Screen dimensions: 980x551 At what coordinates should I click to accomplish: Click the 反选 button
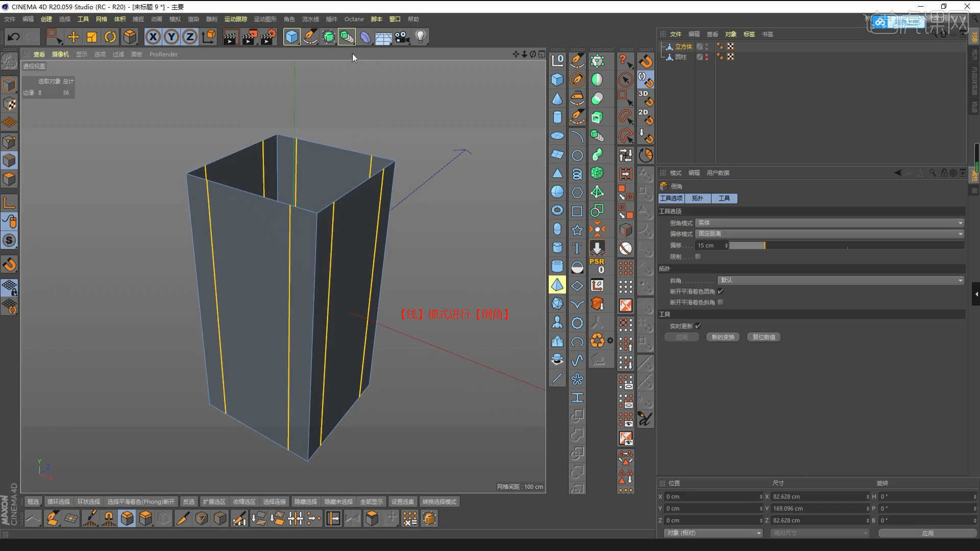click(x=189, y=502)
